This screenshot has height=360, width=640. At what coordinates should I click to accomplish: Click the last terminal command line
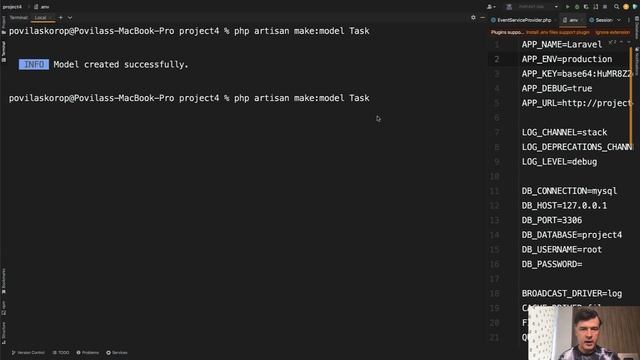coord(189,98)
